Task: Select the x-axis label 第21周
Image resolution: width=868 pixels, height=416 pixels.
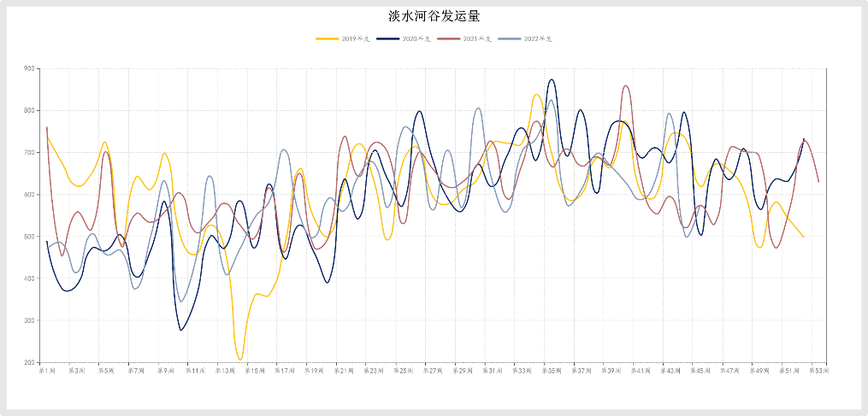Action: (x=344, y=370)
